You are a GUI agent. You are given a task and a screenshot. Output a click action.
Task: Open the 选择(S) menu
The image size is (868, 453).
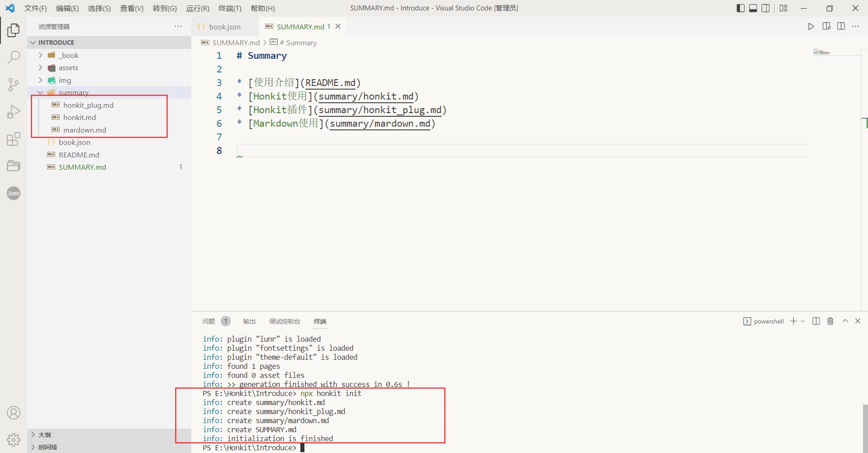(100, 8)
